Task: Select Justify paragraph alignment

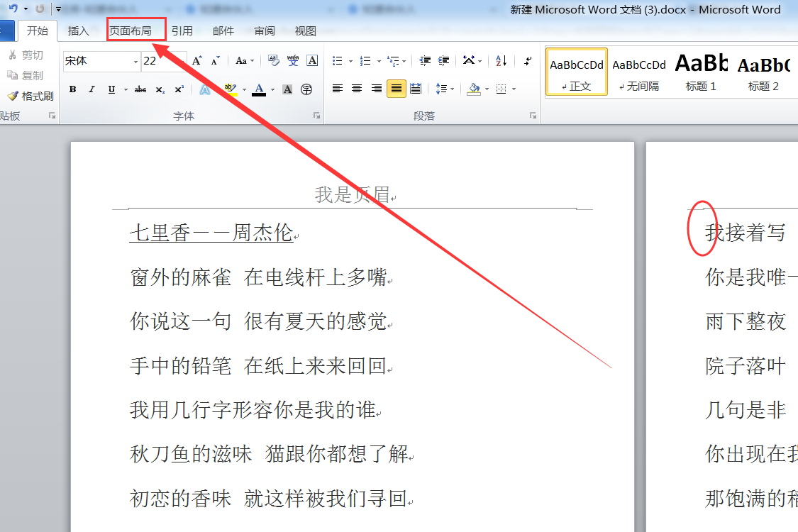Action: (396, 89)
